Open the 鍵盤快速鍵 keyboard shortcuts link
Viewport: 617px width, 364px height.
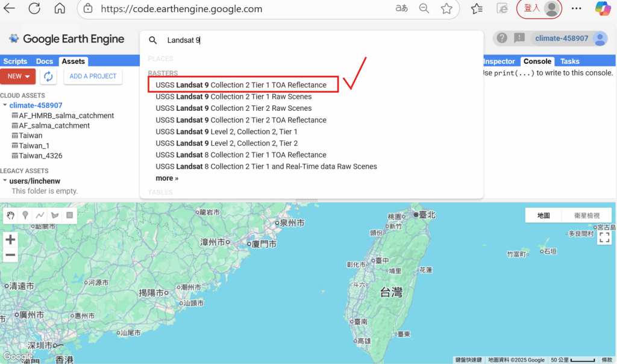pyautogui.click(x=468, y=360)
